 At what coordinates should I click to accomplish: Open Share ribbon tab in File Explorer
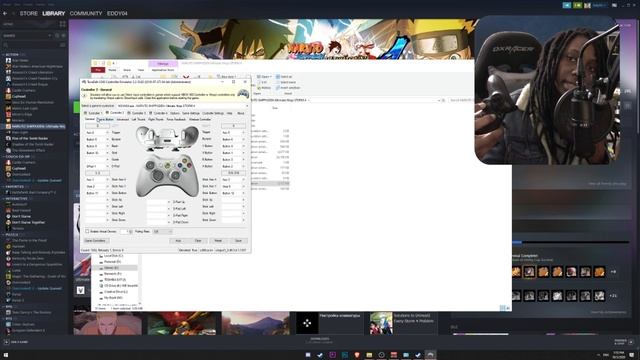(x=127, y=70)
